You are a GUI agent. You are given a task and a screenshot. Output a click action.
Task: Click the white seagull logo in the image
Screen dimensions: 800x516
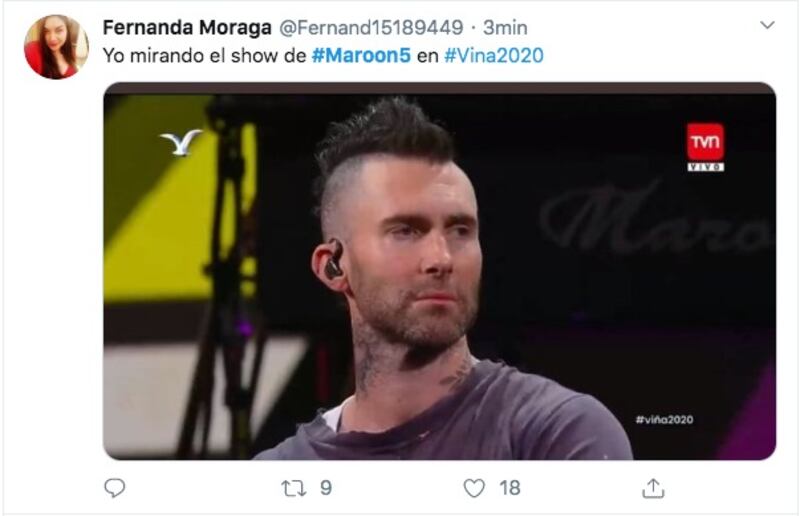(181, 142)
